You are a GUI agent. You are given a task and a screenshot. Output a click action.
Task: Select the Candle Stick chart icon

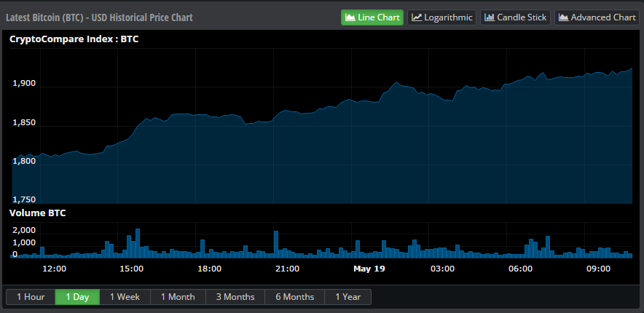pyautogui.click(x=514, y=17)
